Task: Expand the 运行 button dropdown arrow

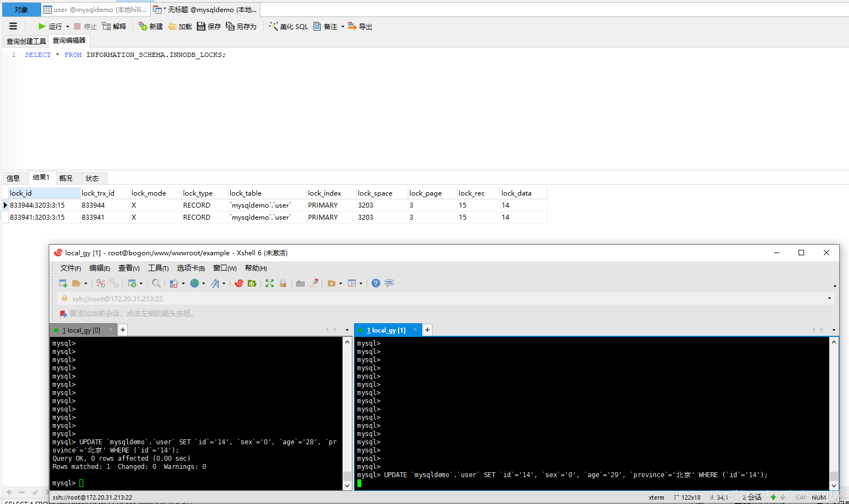Action: click(x=66, y=26)
